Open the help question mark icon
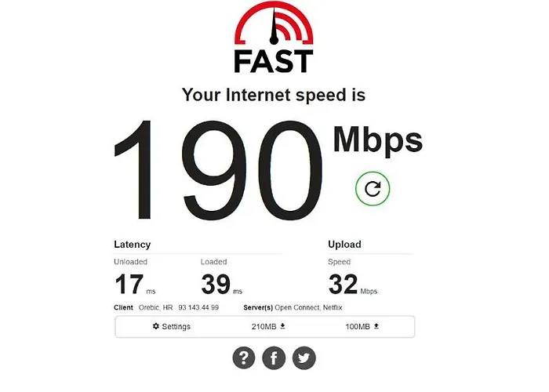The width and height of the screenshot is (549, 392). 244,358
